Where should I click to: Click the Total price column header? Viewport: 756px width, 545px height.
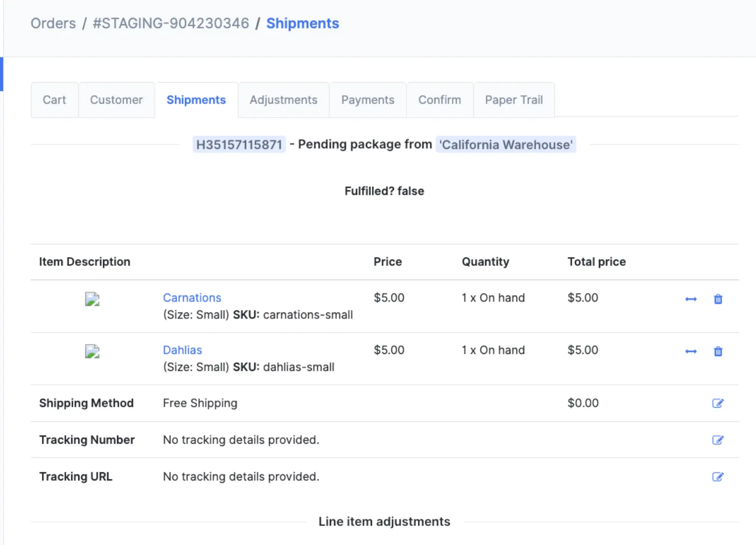click(597, 262)
